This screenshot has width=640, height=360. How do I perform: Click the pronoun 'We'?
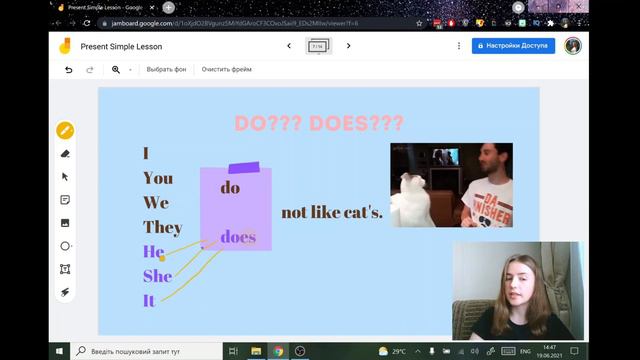tap(156, 203)
